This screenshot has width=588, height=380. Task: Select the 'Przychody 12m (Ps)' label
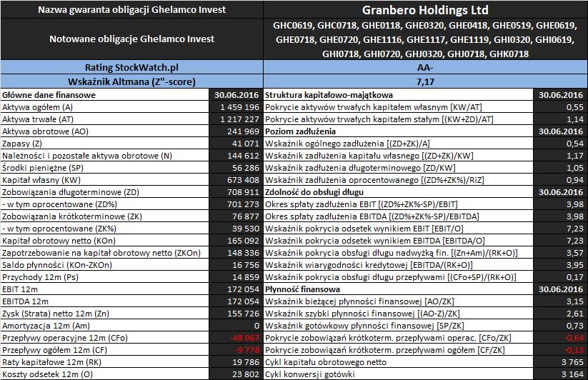[40, 277]
